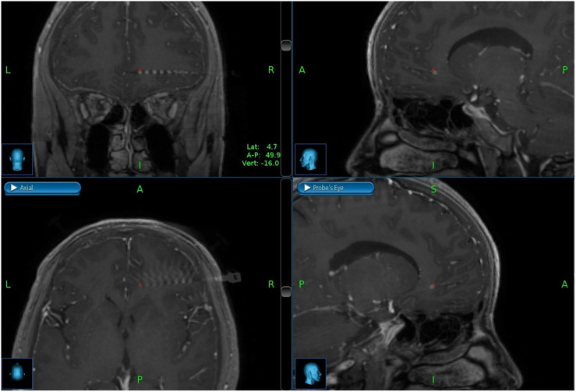
Task: Click the S orientation label in Probe's Eye view
Action: (433, 189)
